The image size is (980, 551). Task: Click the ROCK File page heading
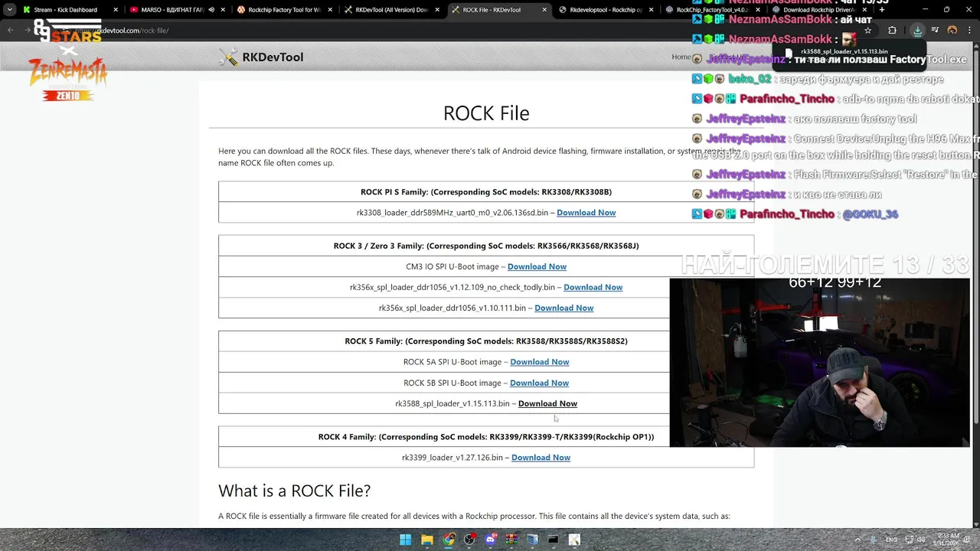tap(486, 113)
